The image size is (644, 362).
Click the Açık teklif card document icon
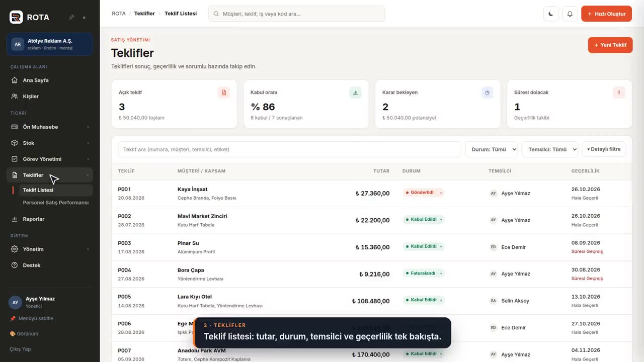(224, 93)
